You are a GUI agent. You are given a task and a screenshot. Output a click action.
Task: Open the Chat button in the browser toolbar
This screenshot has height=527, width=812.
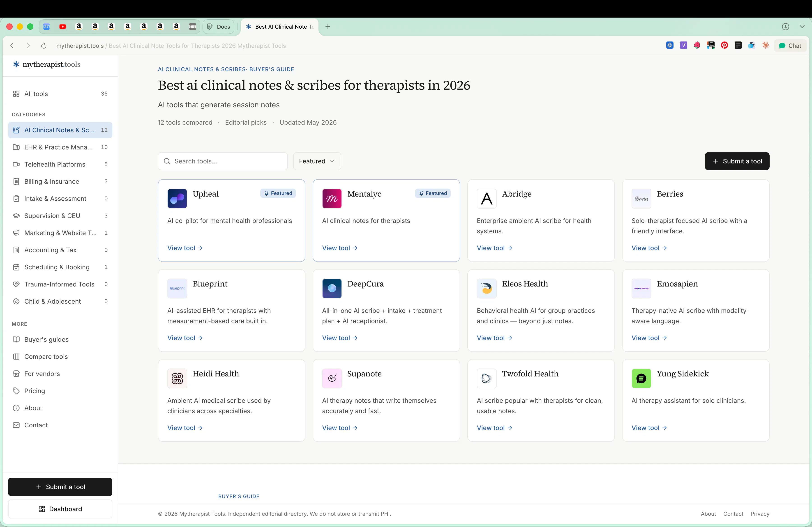point(790,45)
